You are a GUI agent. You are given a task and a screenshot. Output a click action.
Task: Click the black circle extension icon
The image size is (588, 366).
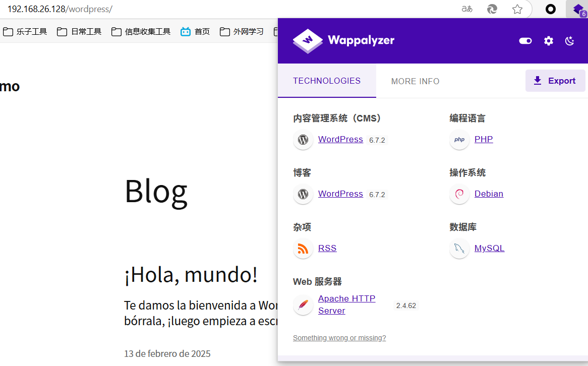tap(551, 9)
